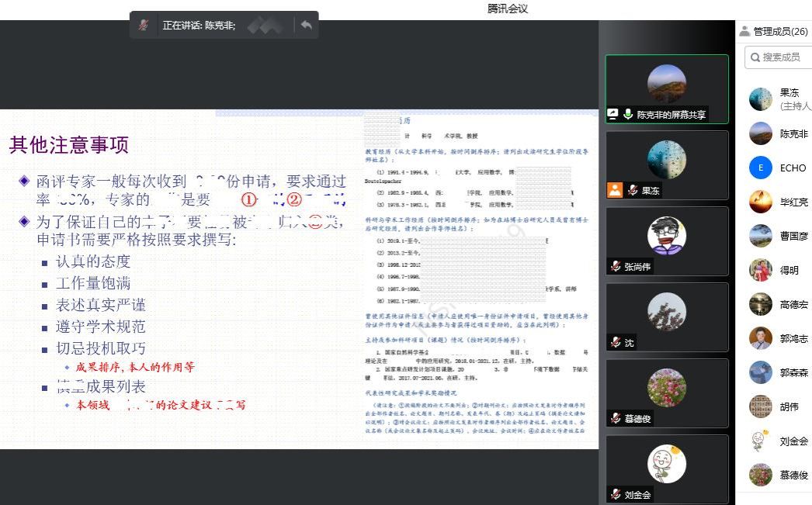Select 毕红亮 in the member list
This screenshot has height=505, width=812.
coord(793,202)
